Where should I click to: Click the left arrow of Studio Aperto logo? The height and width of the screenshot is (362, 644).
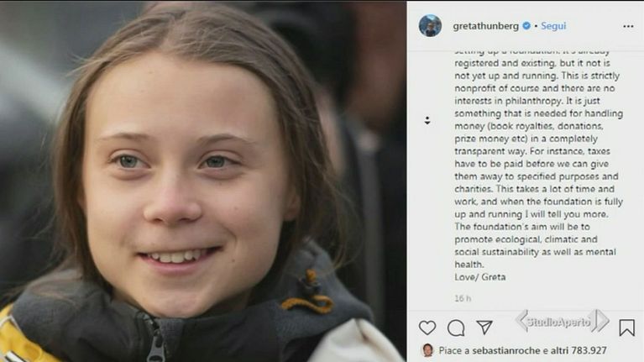point(521,321)
